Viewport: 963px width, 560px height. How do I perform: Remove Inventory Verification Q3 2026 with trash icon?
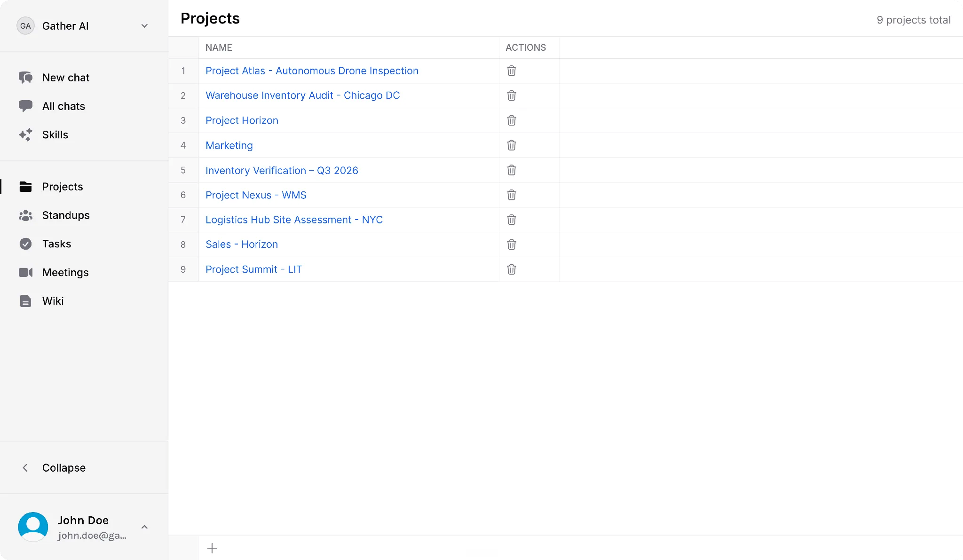[x=512, y=170]
